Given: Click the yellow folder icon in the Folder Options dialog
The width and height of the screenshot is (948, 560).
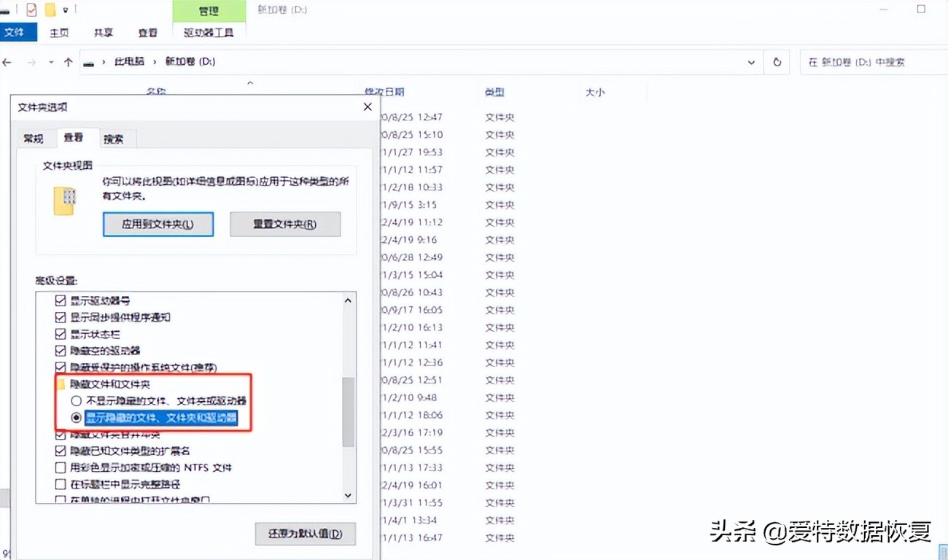Looking at the screenshot, I should [x=65, y=199].
